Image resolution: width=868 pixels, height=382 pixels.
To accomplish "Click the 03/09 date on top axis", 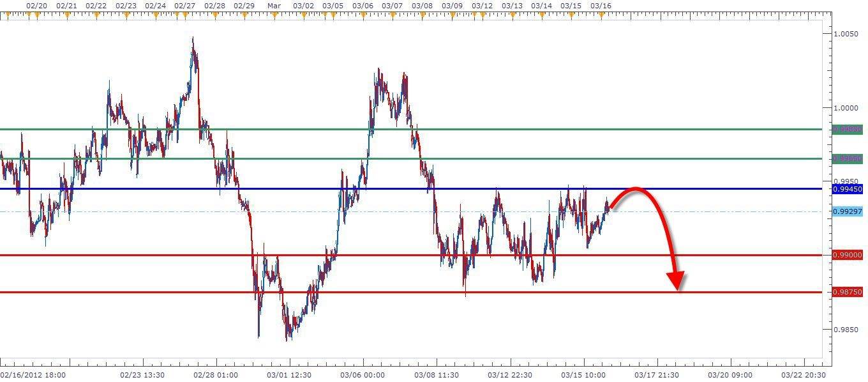I will pos(452,5).
